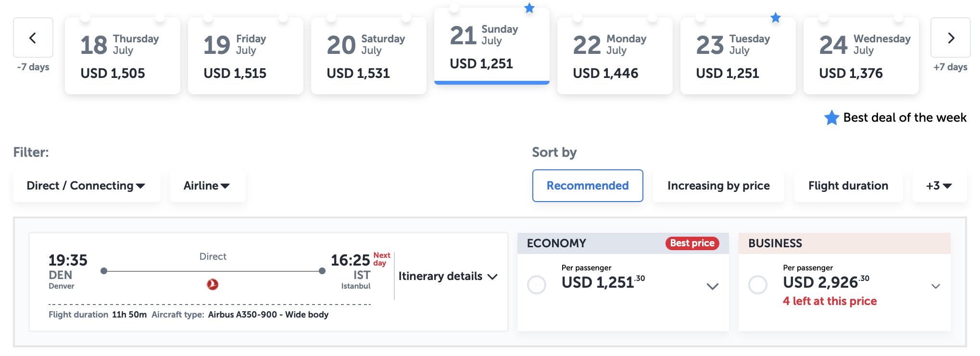
Task: Select the Business fare radio button
Action: coord(758,285)
